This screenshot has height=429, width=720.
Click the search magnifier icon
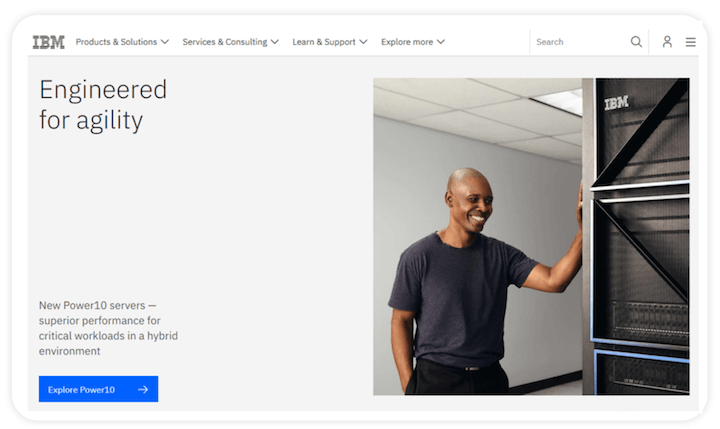(636, 42)
